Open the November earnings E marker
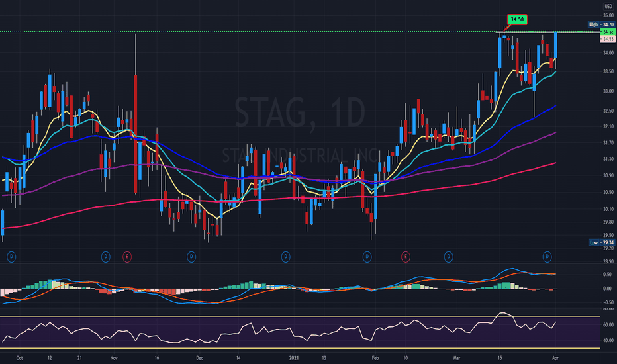This screenshot has width=617, height=364. click(126, 257)
